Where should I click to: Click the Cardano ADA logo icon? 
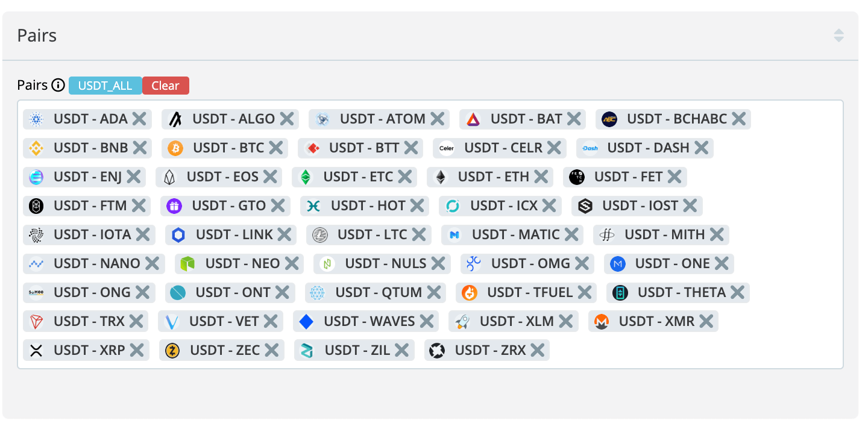[36, 119]
